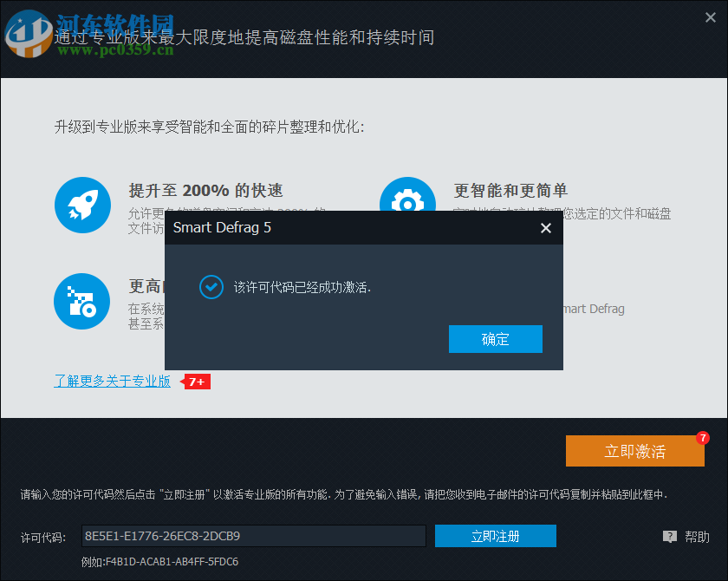The height and width of the screenshot is (581, 728).
Task: Close the Smart Defrag 5 dialog
Action: [545, 228]
